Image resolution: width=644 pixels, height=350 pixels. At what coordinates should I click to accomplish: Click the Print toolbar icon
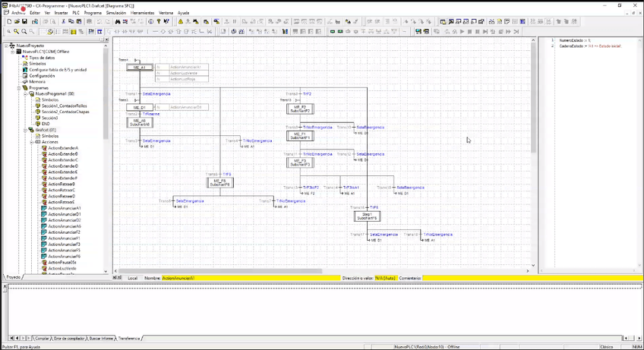47,22
